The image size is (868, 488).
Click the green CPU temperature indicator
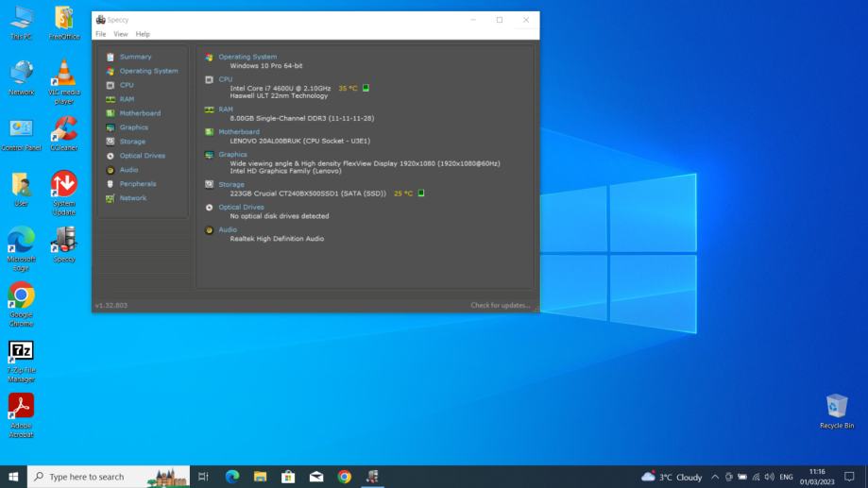coord(366,89)
